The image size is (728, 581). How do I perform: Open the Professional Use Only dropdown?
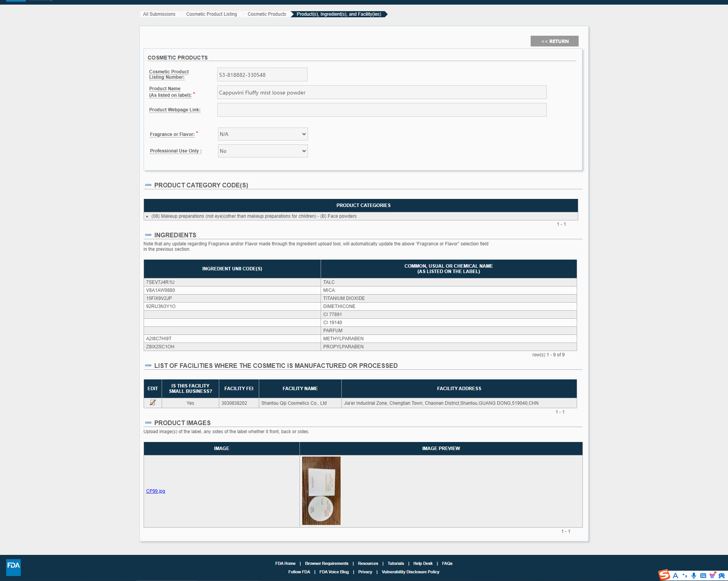[x=263, y=151]
